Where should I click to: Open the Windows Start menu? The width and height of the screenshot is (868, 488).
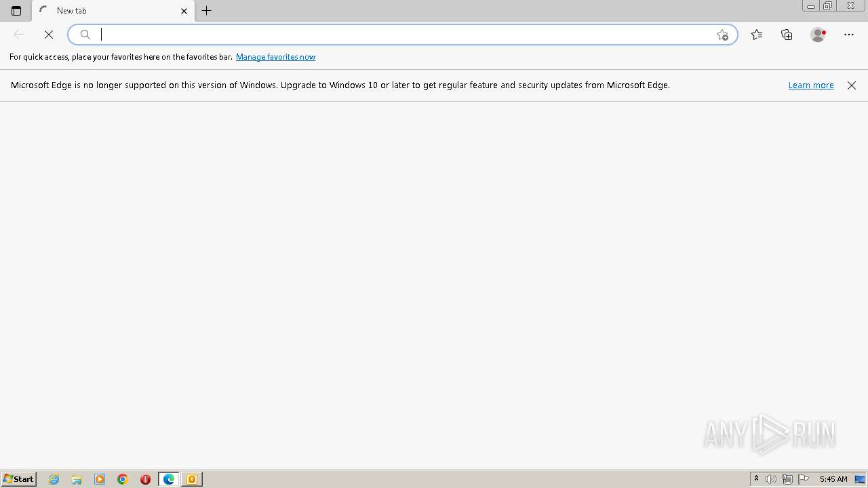pyautogui.click(x=18, y=479)
